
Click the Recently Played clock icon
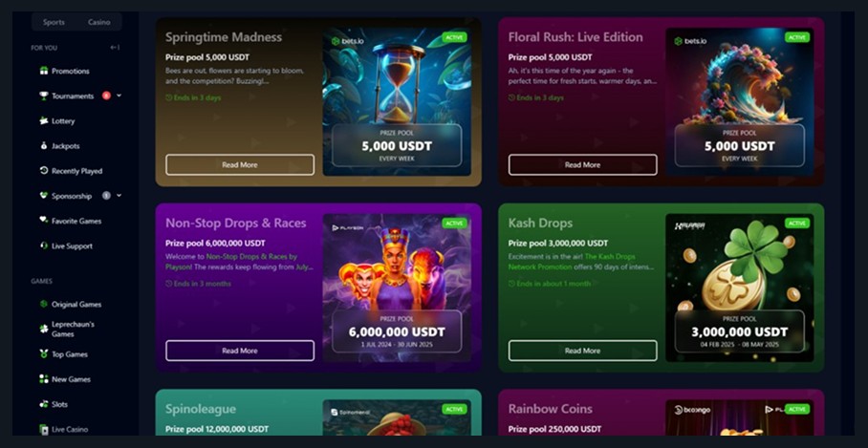coord(44,171)
